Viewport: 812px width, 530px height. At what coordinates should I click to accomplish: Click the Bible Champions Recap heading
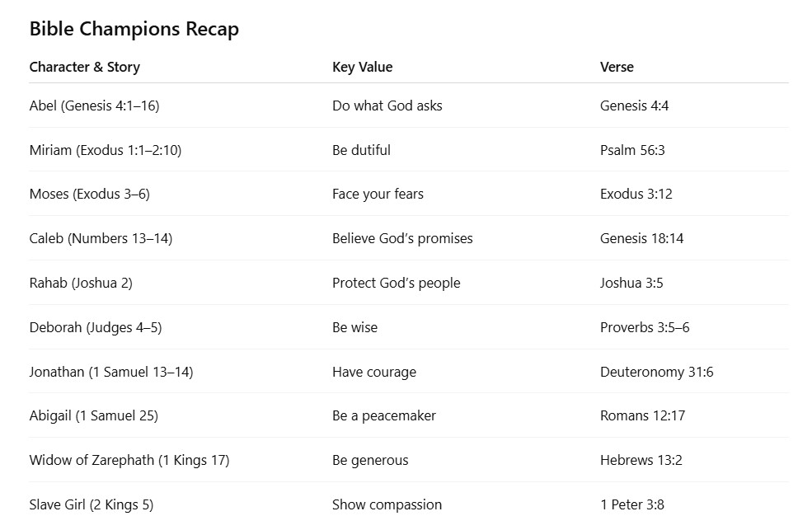pyautogui.click(x=134, y=29)
